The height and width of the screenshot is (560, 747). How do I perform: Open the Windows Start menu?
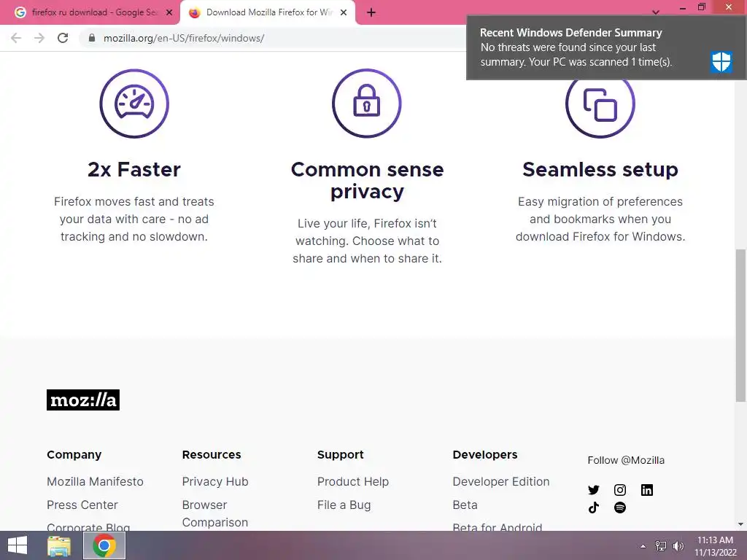18,545
